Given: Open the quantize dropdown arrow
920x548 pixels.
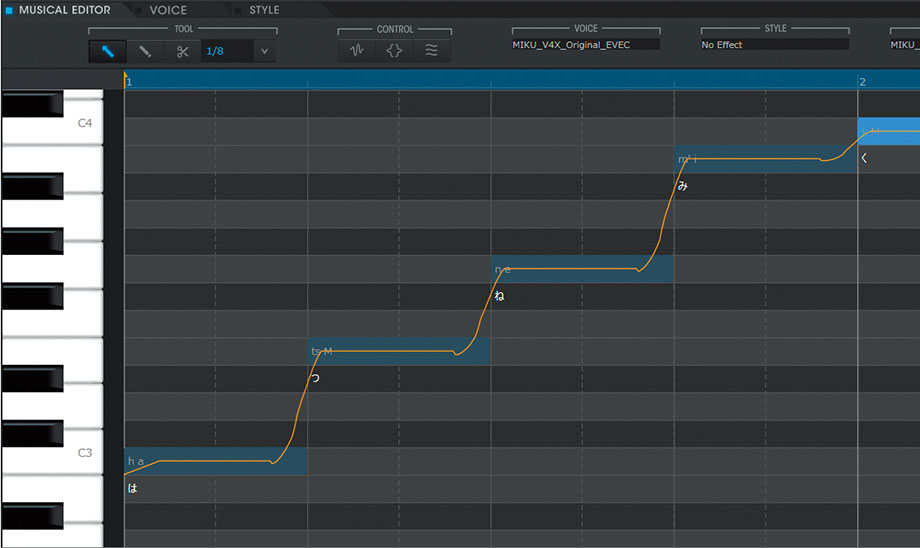Looking at the screenshot, I should [265, 52].
